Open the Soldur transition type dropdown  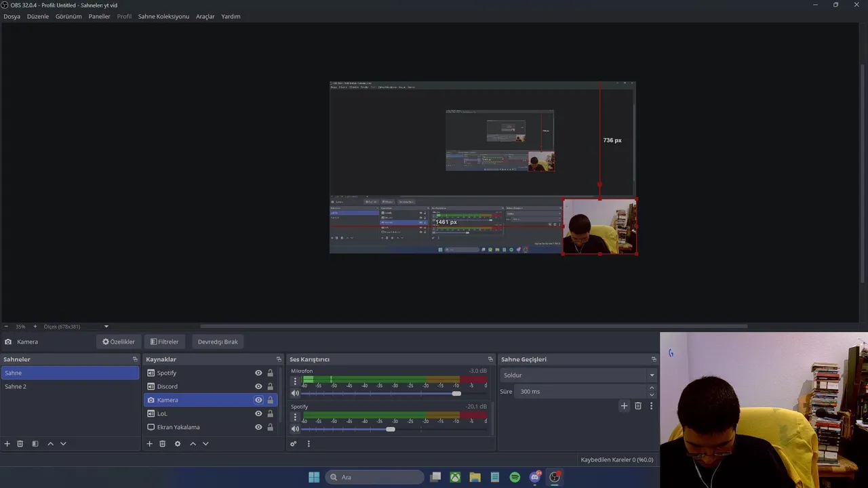click(x=578, y=375)
